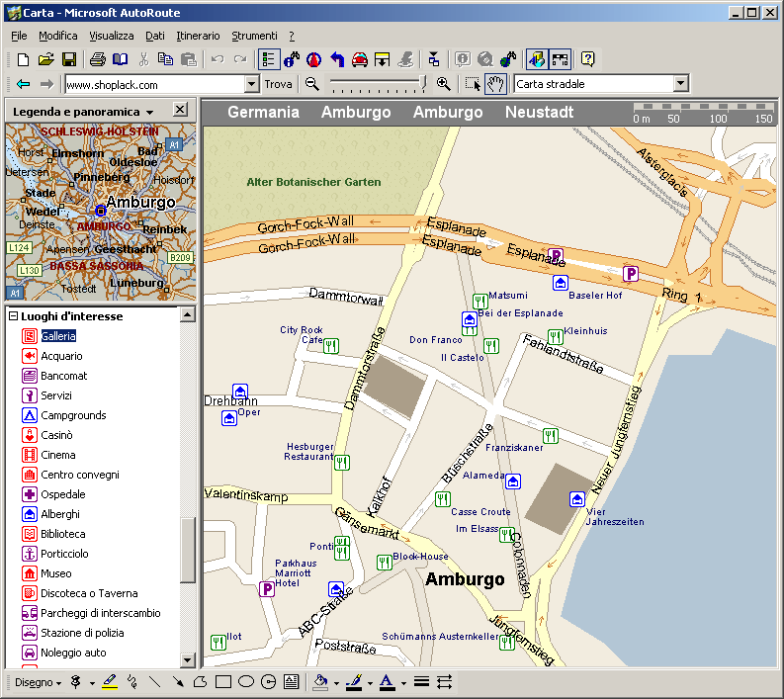Click the overview map thumbnail of Amburgo
This screenshot has height=699, width=784.
[x=101, y=212]
